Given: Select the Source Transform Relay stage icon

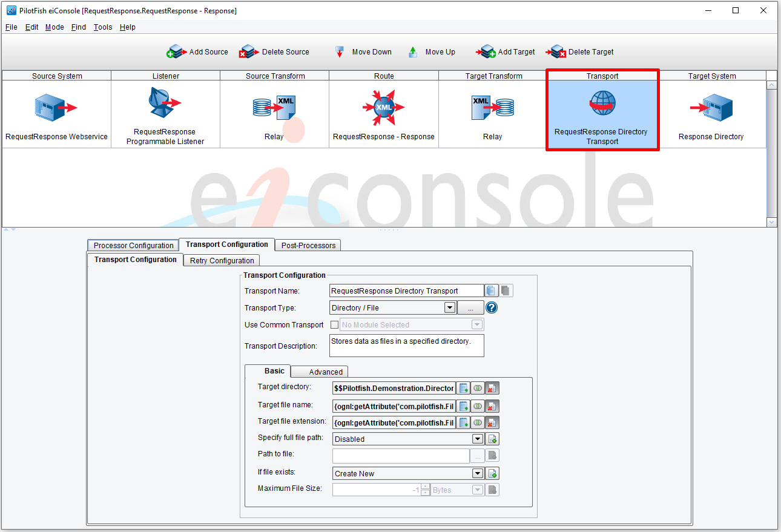Looking at the screenshot, I should (274, 108).
